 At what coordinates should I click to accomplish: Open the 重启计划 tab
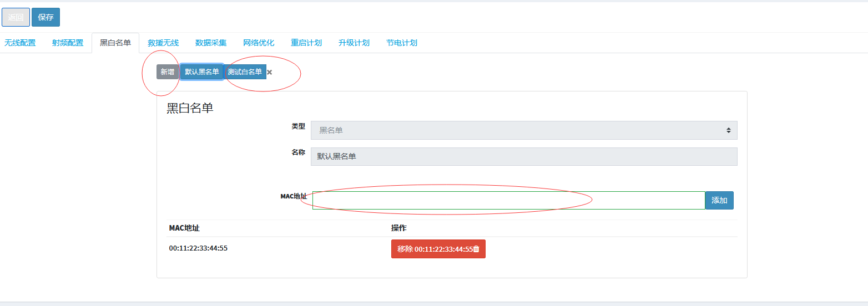point(306,43)
